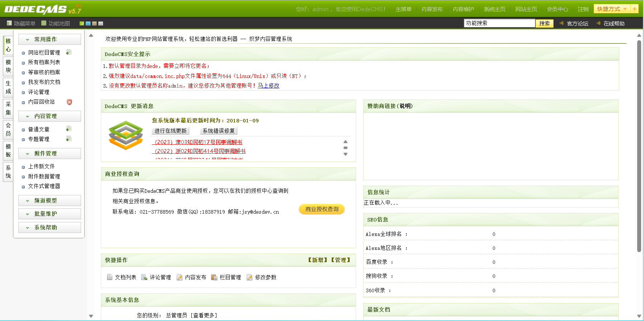Click the 内容发布 pencil icon in 快捷操作
The image size is (644, 321).
coord(179,277)
